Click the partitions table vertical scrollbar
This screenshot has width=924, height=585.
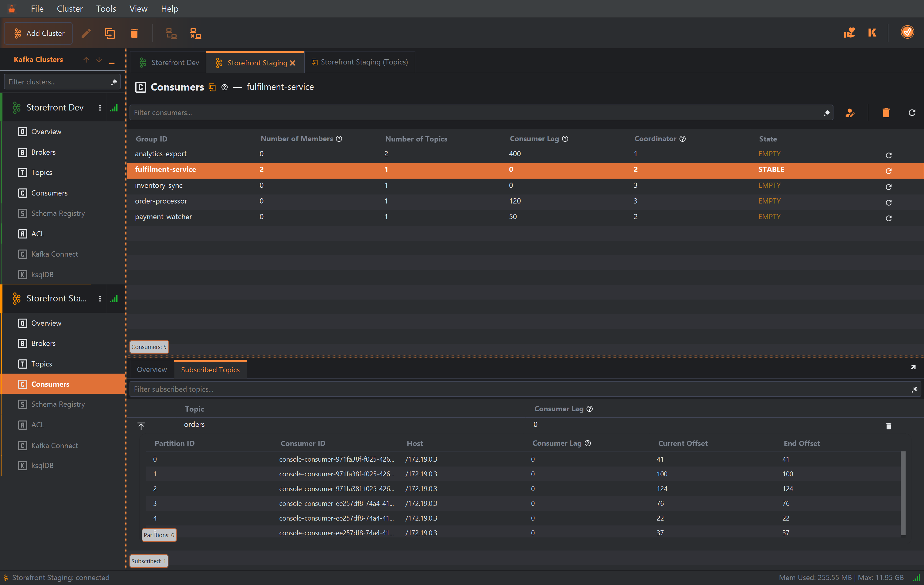point(903,493)
